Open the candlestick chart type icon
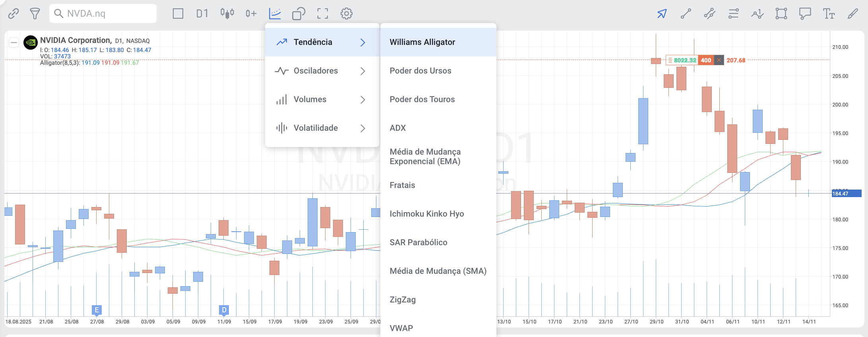 point(227,14)
